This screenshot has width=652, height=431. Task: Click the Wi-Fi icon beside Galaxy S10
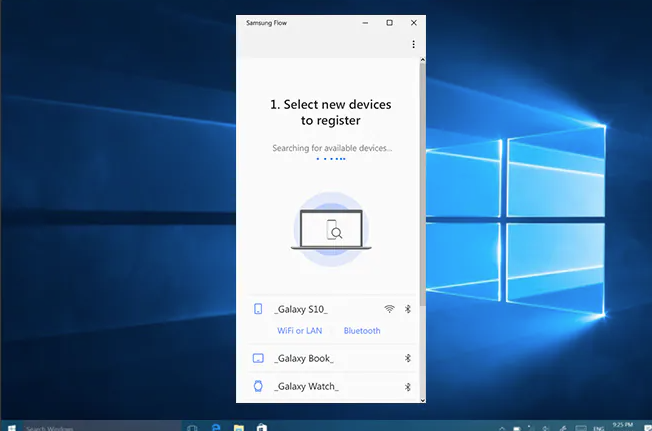[389, 309]
